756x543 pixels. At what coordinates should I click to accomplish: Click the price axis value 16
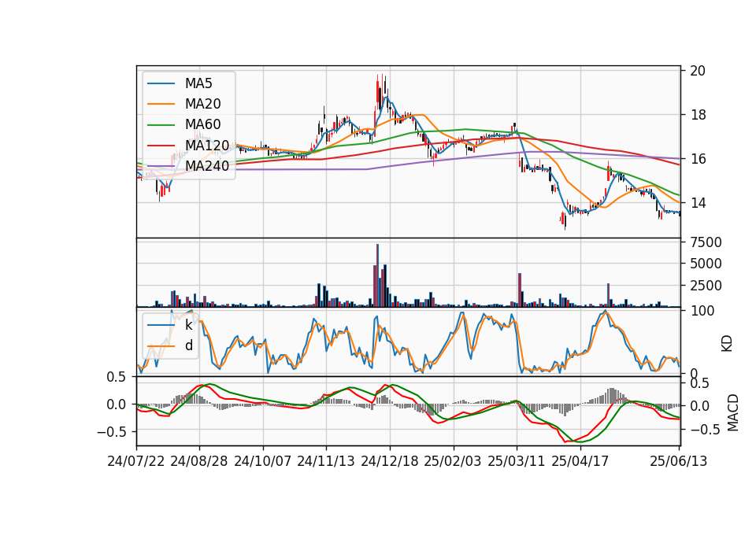pyautogui.click(x=698, y=159)
